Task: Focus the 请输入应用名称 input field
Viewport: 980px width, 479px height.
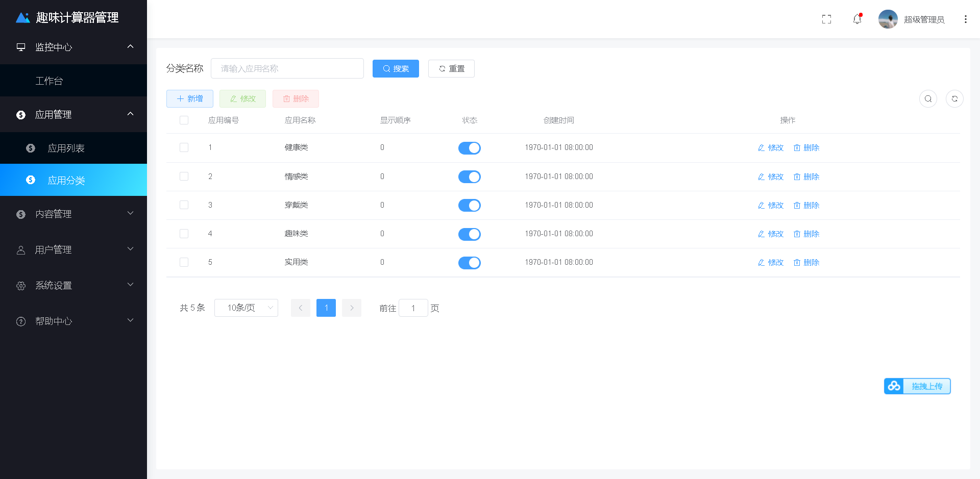Action: tap(287, 68)
